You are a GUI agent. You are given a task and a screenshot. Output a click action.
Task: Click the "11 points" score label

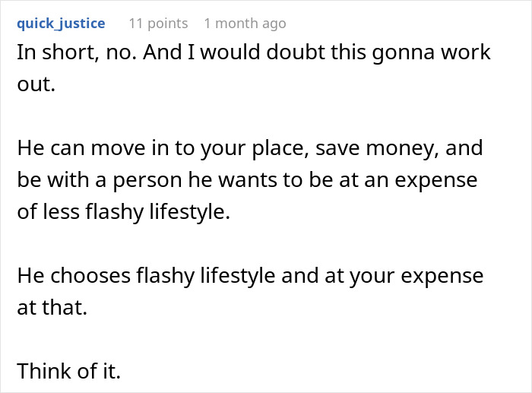[x=158, y=24]
